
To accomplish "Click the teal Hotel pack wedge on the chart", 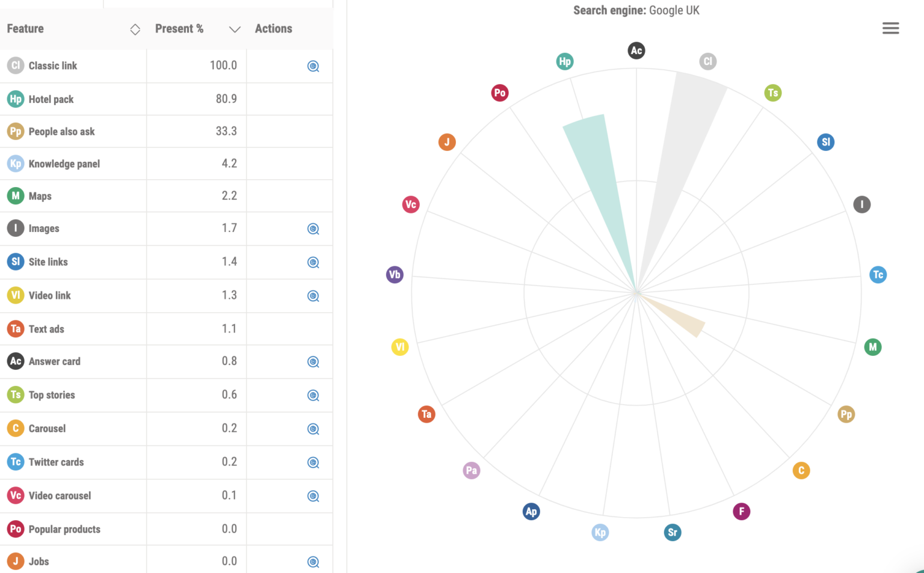I will tap(596, 168).
